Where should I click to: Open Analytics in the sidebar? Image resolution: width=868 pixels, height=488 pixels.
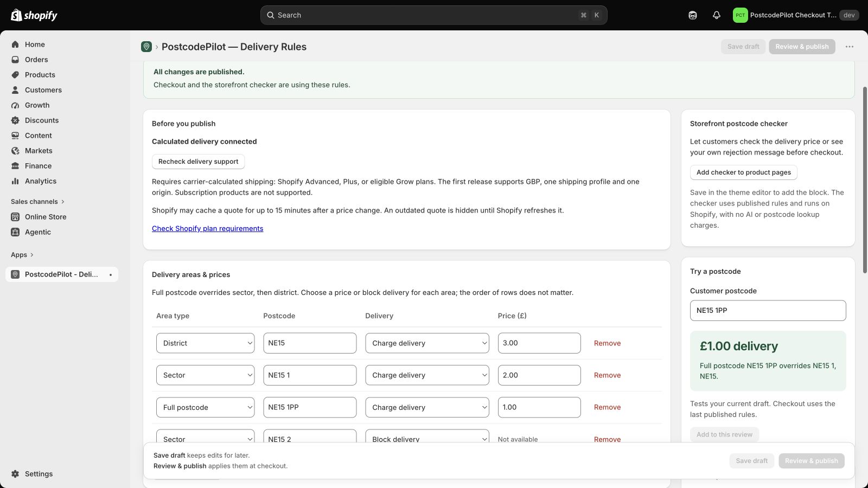pos(41,181)
